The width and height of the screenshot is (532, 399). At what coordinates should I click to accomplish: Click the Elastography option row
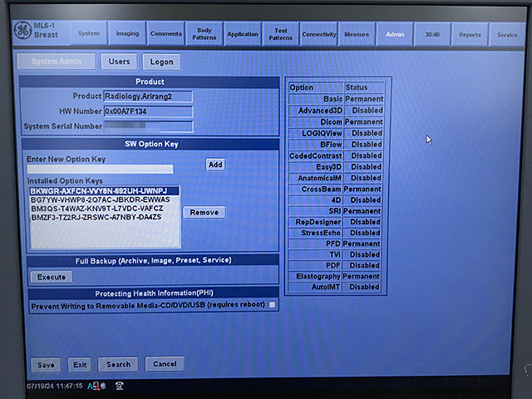pyautogui.click(x=334, y=276)
